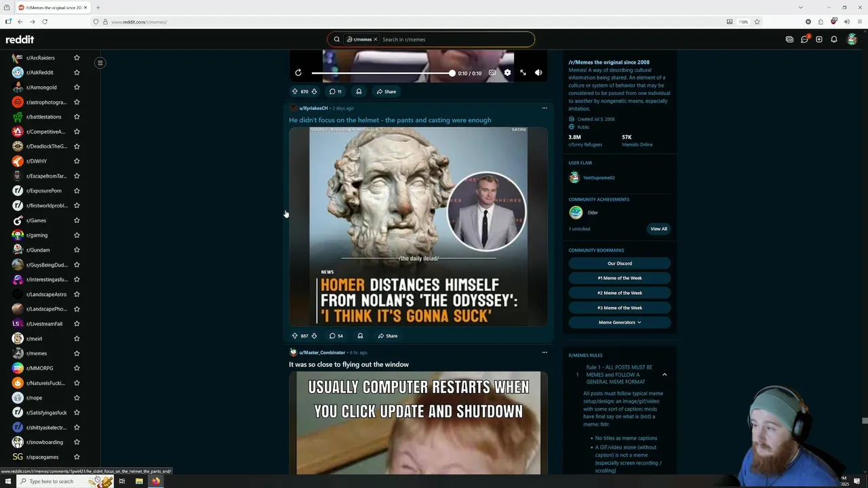Reload the page in the browser
Viewport: 868px width, 488px height.
click(45, 22)
